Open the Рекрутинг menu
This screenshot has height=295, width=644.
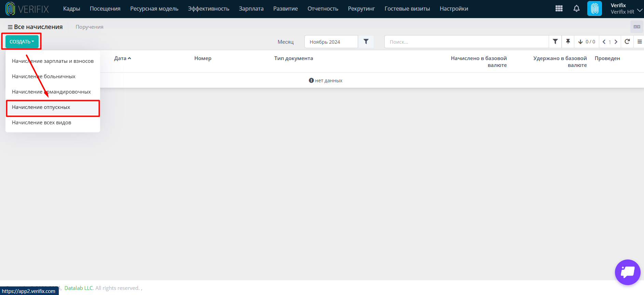[x=361, y=9]
